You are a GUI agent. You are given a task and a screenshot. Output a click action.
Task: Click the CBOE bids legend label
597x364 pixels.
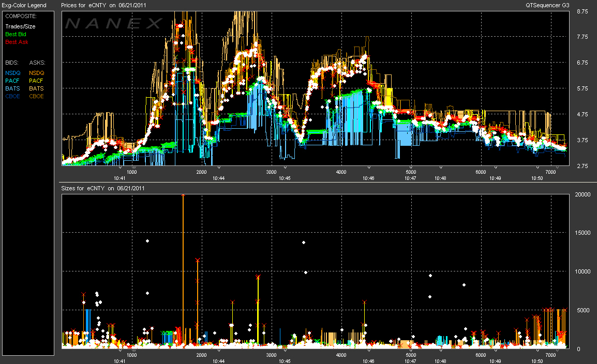pyautogui.click(x=12, y=96)
